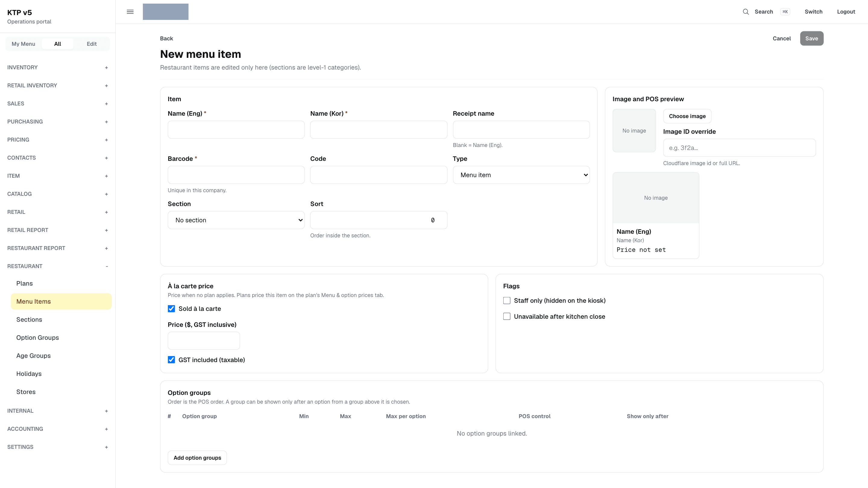Click Logout in the top bar
This screenshot has height=488, width=868.
[846, 12]
